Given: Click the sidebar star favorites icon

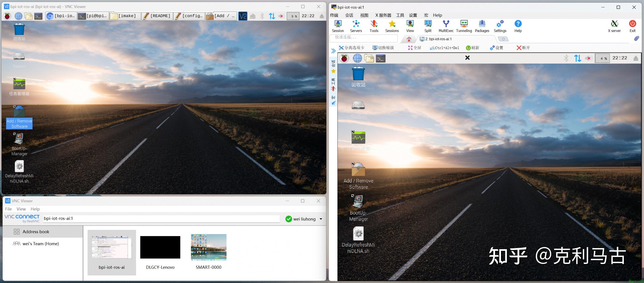Looking at the screenshot, I should tap(333, 71).
